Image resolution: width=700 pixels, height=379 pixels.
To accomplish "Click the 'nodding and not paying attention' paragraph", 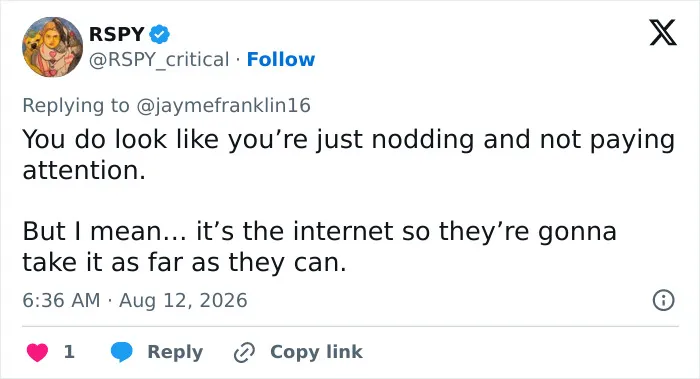I will click(349, 154).
